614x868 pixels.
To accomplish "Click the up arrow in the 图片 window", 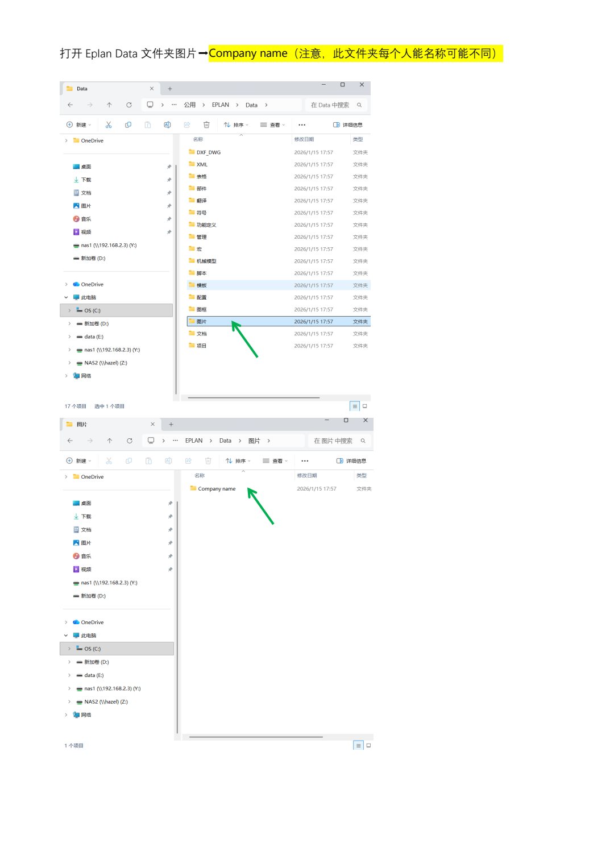I will click(110, 441).
